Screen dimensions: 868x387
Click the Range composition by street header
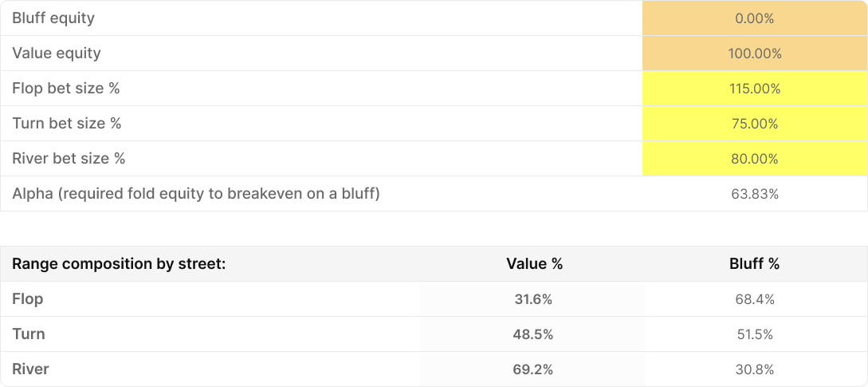click(x=120, y=264)
